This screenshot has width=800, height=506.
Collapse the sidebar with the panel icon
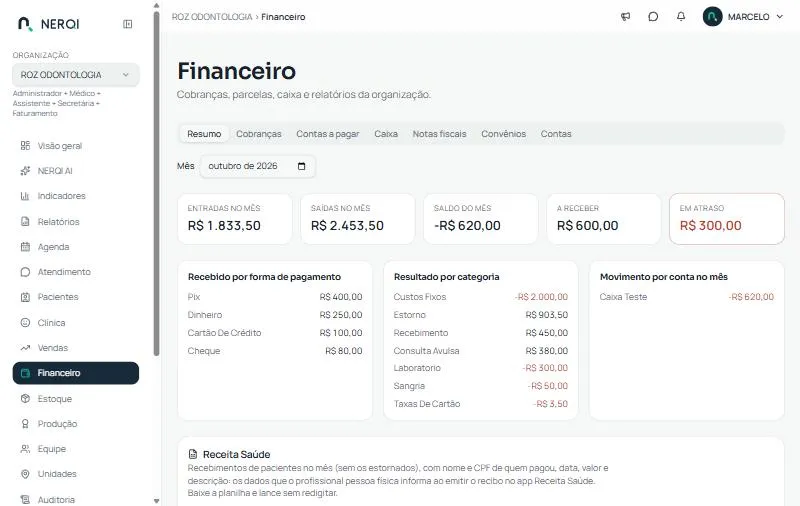point(128,24)
